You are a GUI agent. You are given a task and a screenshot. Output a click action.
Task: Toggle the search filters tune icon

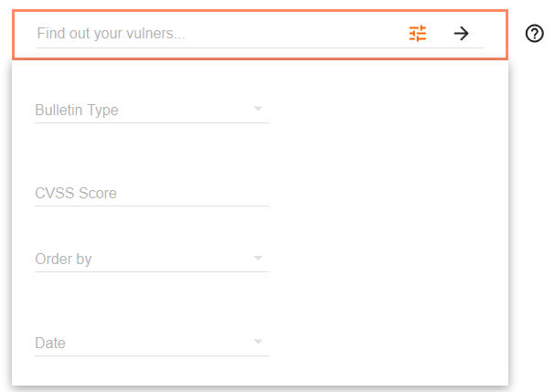[x=418, y=34]
